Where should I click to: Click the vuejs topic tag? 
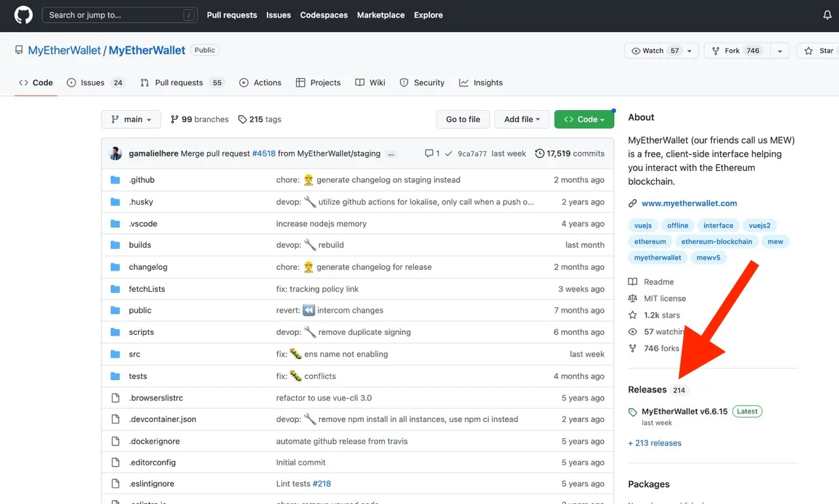(643, 225)
